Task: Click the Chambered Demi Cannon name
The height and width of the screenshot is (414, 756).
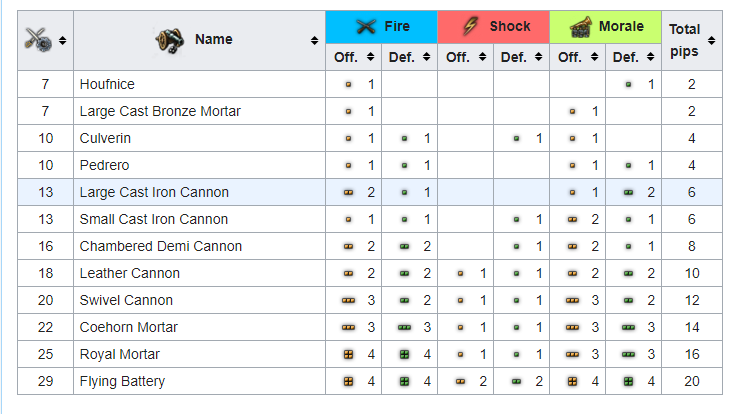Action: click(x=160, y=246)
